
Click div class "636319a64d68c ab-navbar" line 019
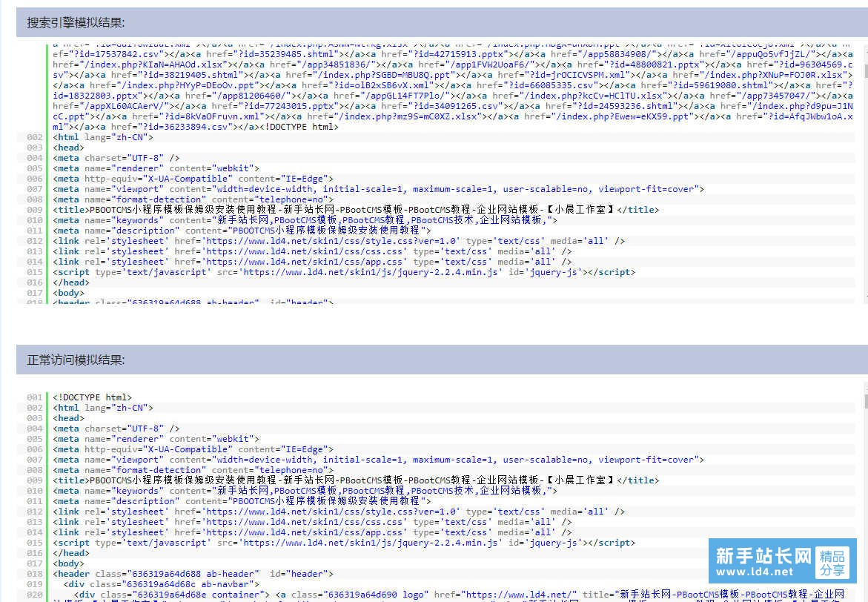(x=161, y=585)
